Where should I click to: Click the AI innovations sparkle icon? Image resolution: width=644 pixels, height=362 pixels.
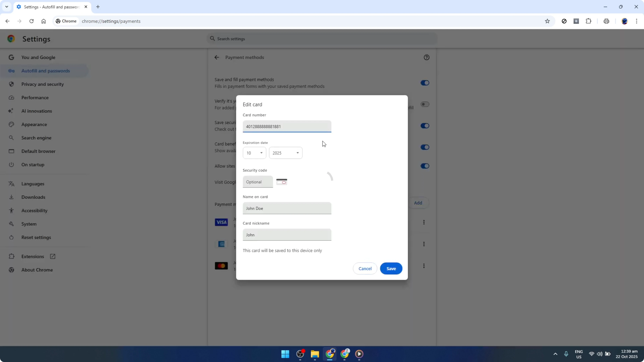point(11,111)
